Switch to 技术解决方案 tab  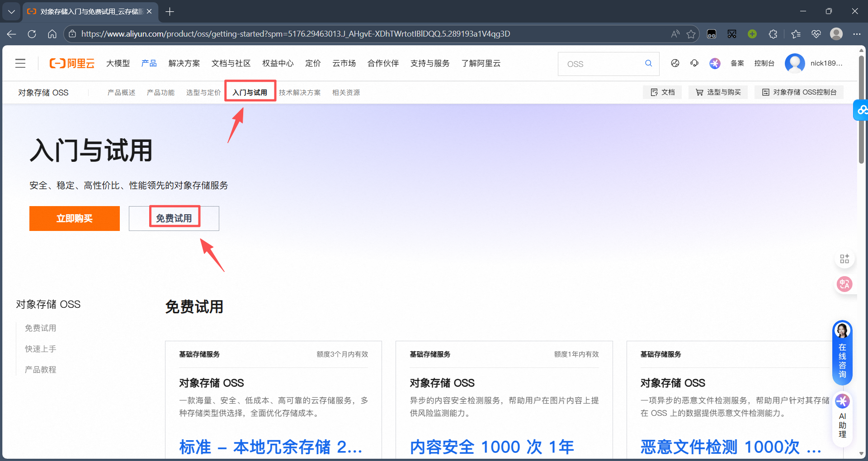(x=300, y=93)
